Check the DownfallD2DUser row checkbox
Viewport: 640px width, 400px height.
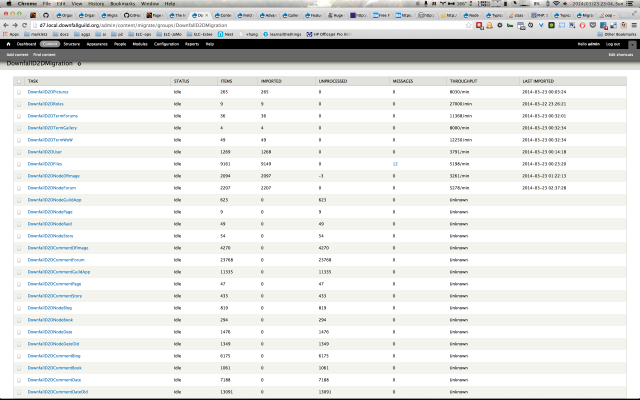tap(19, 152)
